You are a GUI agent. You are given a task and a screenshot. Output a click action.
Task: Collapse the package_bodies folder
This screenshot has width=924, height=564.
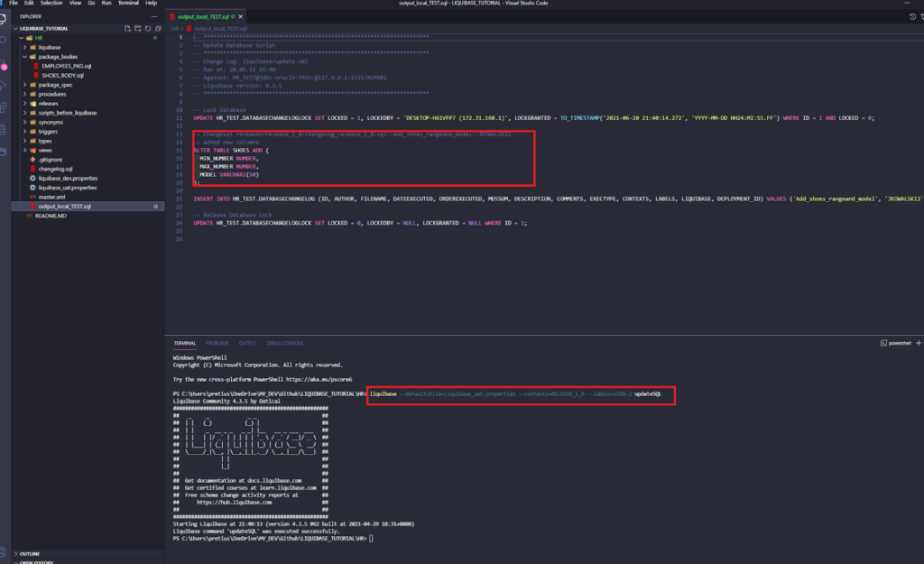(88, 57)
